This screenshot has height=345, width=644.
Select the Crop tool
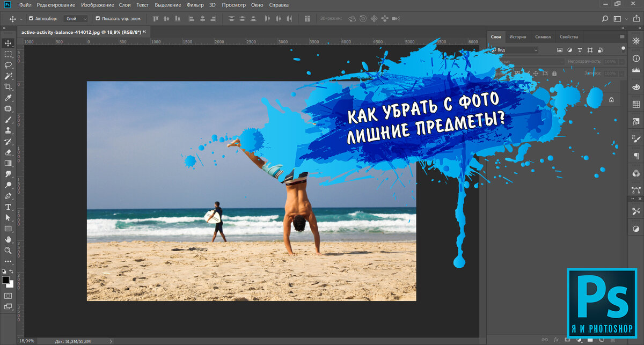point(8,87)
